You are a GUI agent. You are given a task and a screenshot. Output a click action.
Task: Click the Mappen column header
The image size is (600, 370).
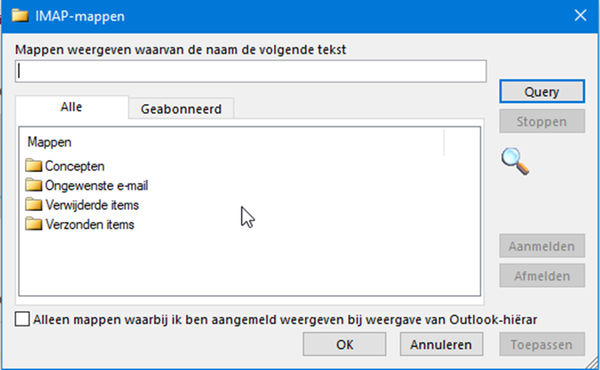click(232, 142)
